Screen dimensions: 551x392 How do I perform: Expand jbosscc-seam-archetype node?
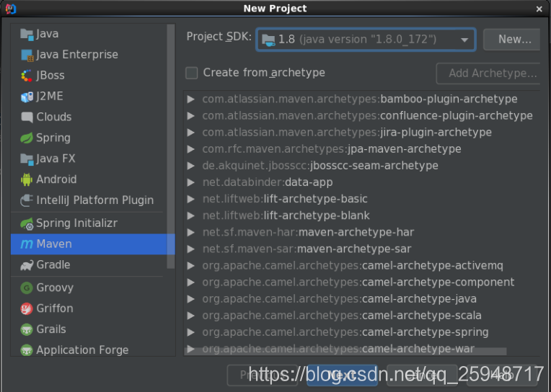pos(191,166)
